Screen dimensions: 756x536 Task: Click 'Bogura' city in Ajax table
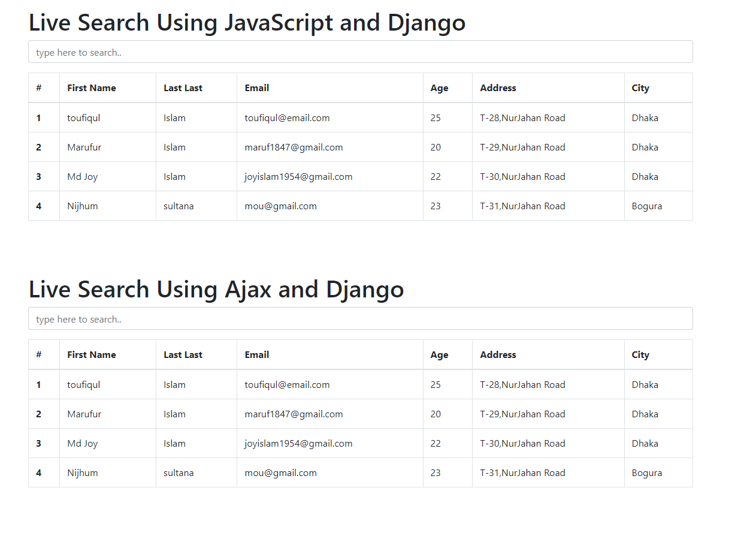pos(647,472)
